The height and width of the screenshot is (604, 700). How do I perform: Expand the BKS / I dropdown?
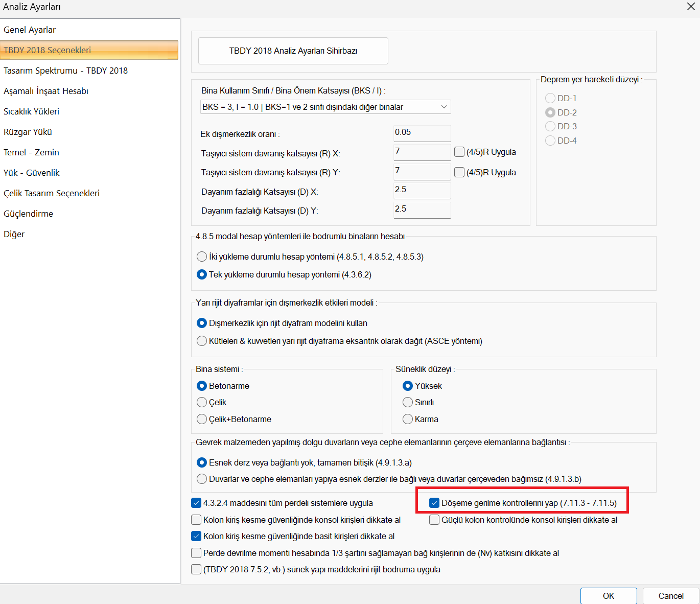pos(444,107)
